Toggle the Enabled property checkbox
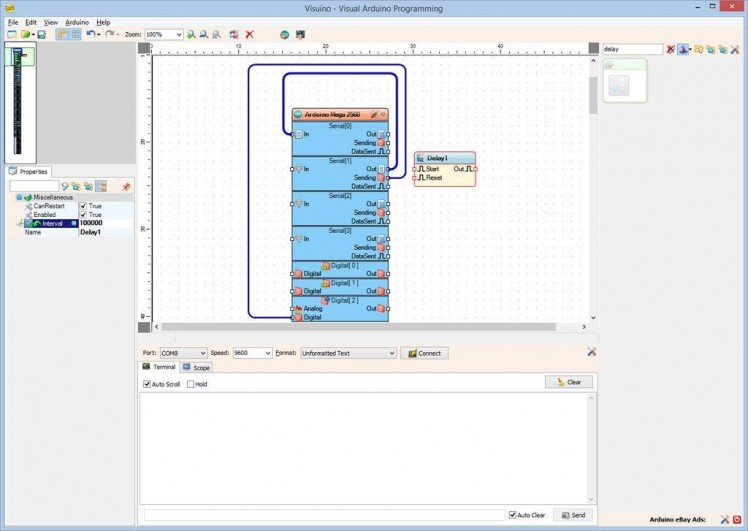Viewport: 748px width, 531px height. [84, 215]
